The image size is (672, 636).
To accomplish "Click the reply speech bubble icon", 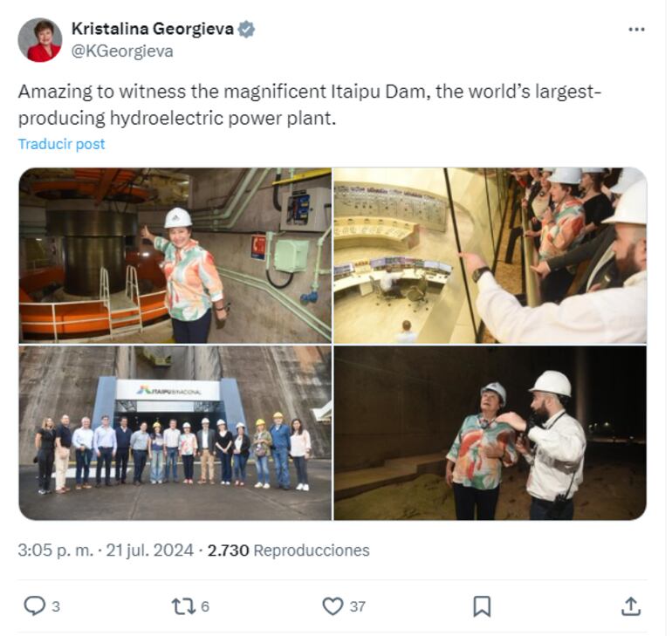I will [34, 605].
